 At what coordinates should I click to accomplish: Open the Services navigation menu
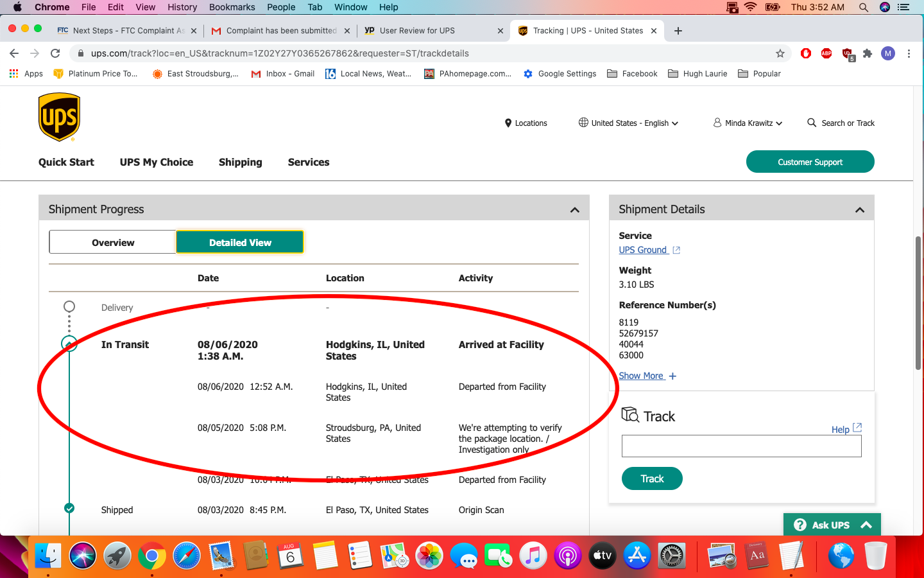click(309, 162)
